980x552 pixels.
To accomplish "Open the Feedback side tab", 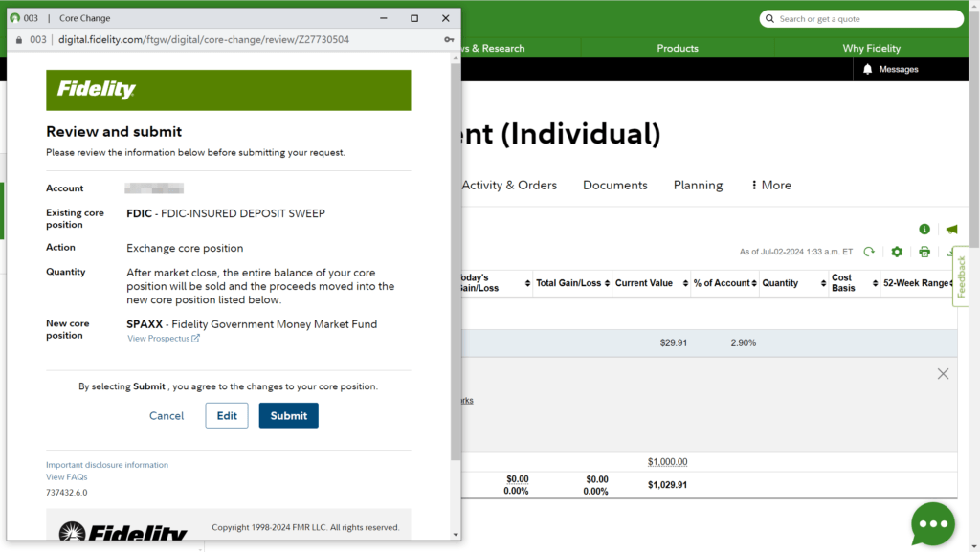I will pyautogui.click(x=961, y=276).
